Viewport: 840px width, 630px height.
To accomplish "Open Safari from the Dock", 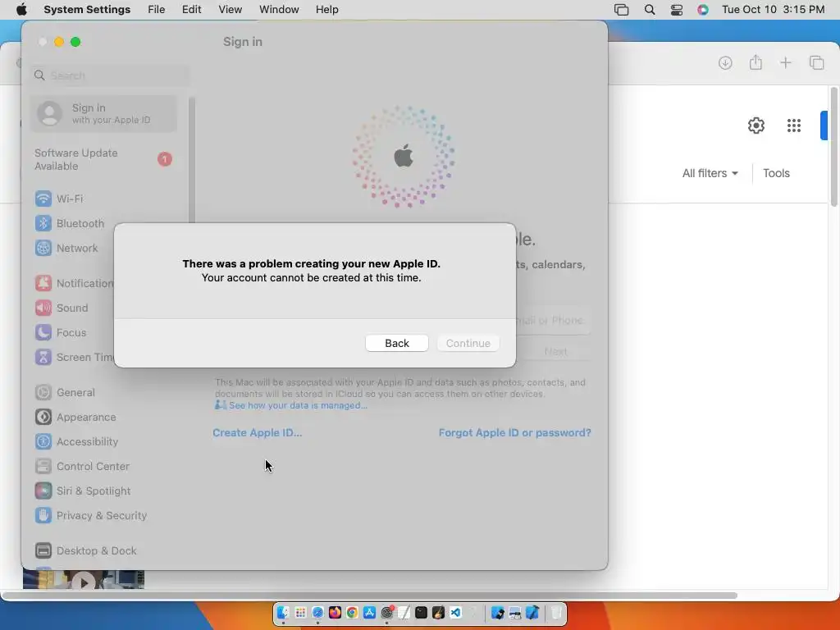I will click(317, 612).
